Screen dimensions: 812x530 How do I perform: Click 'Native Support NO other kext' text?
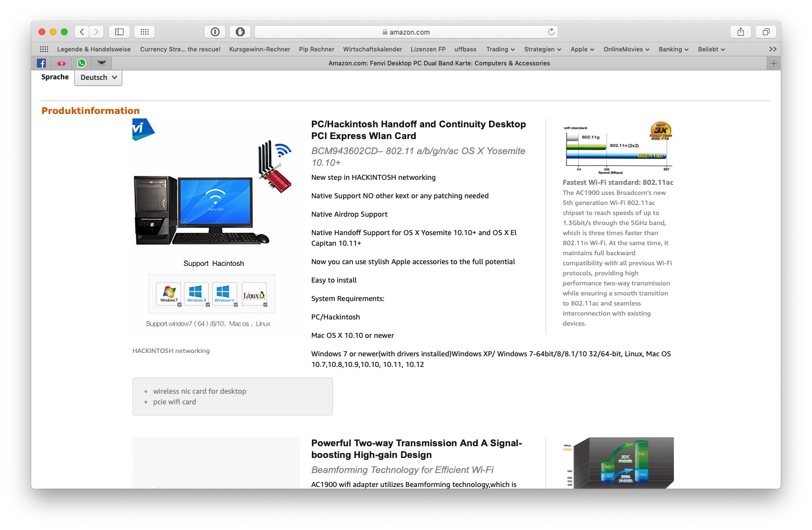coord(400,196)
